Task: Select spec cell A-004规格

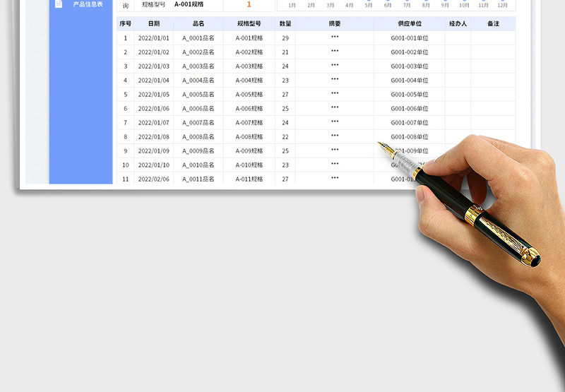Action: click(249, 81)
